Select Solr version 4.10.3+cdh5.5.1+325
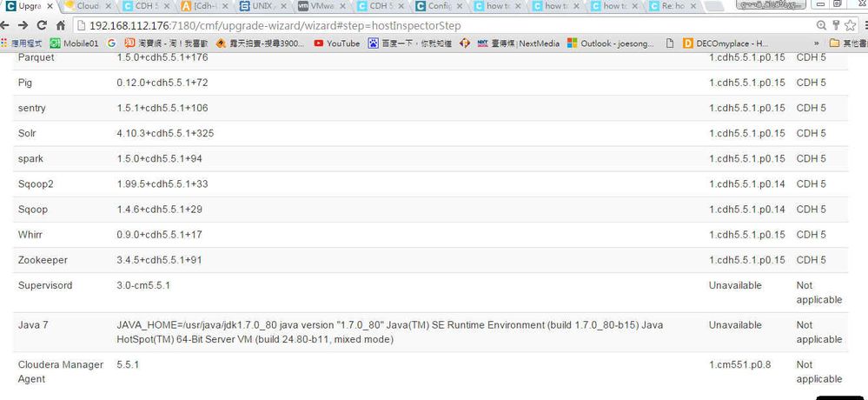 [165, 134]
